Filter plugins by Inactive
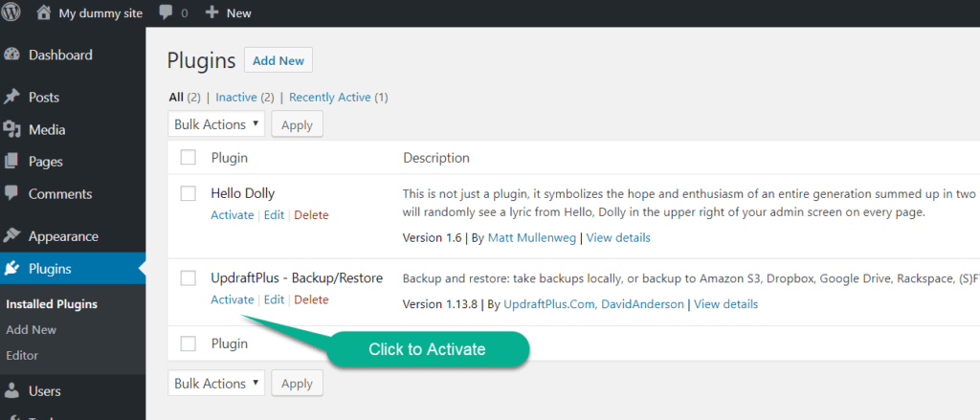The width and height of the screenshot is (980, 420). tap(236, 98)
